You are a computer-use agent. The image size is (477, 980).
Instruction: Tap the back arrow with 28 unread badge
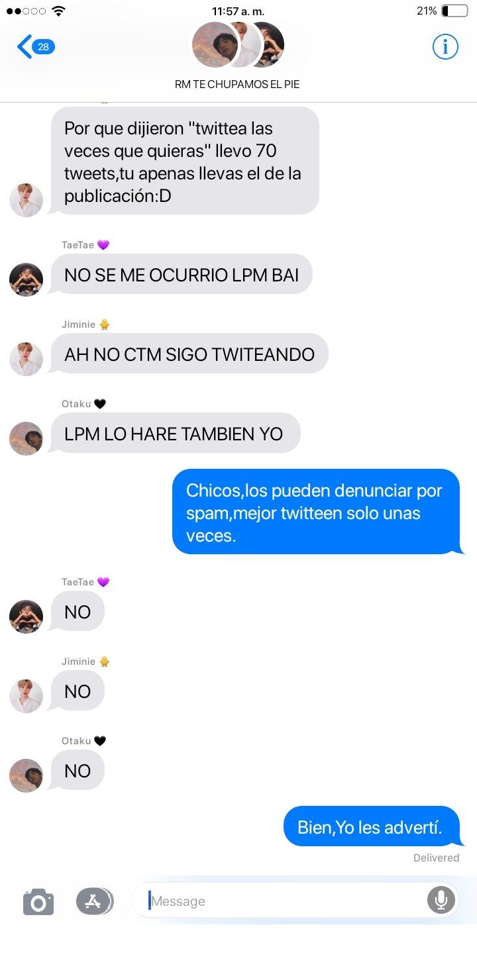[36, 47]
